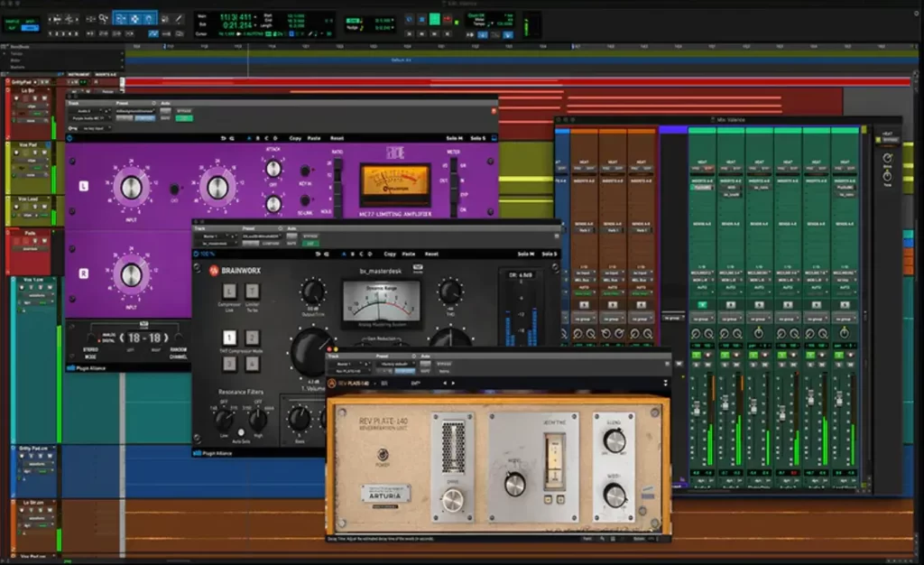Image resolution: width=924 pixels, height=565 pixels.
Task: Click the Decay Time selector on Rev Plate-140
Action: click(x=554, y=462)
